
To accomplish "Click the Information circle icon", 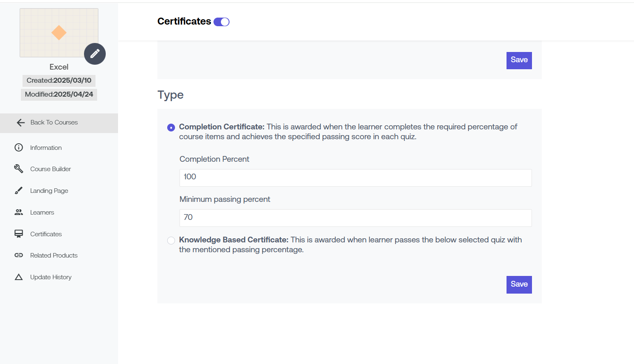I will coord(19,147).
